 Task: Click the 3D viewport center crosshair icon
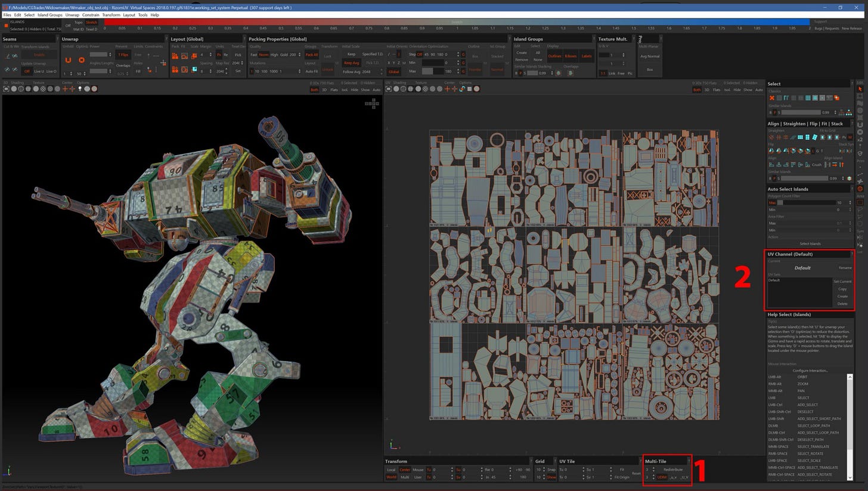pos(65,89)
